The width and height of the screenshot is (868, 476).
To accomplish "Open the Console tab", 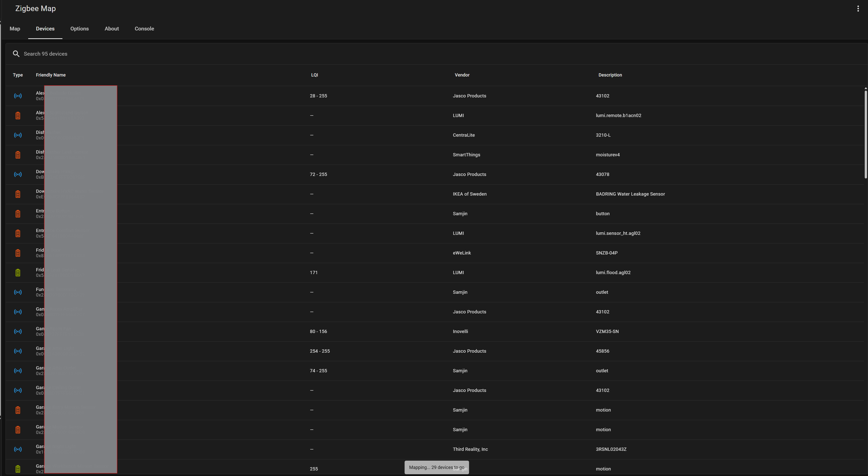I will (x=144, y=29).
